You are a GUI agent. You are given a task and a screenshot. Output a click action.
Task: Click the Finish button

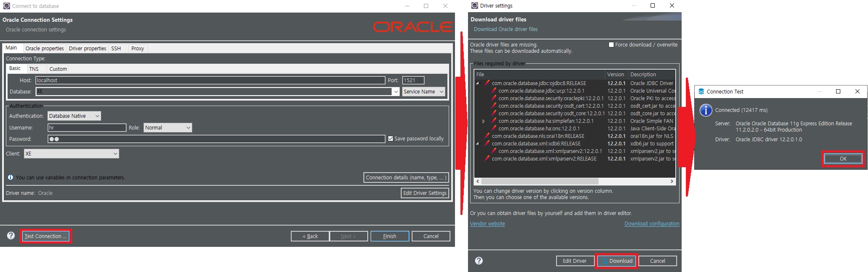click(x=390, y=236)
